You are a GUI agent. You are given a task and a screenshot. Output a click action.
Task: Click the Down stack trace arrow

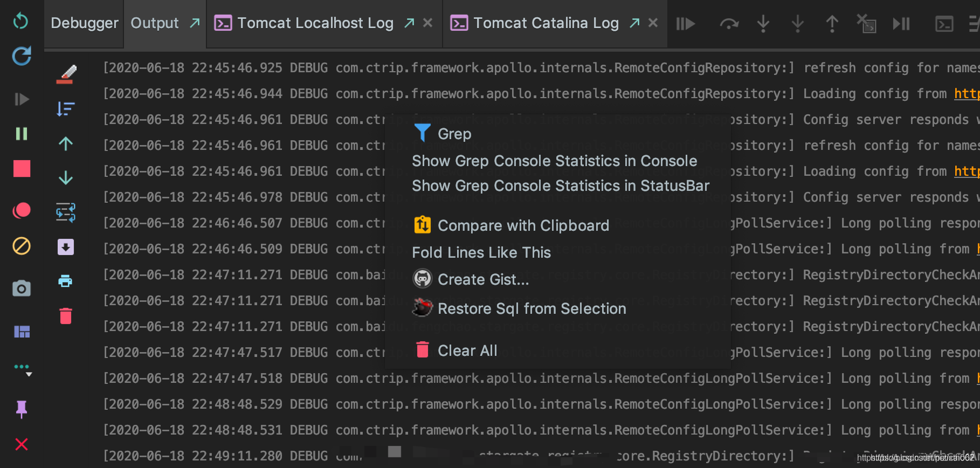[66, 177]
